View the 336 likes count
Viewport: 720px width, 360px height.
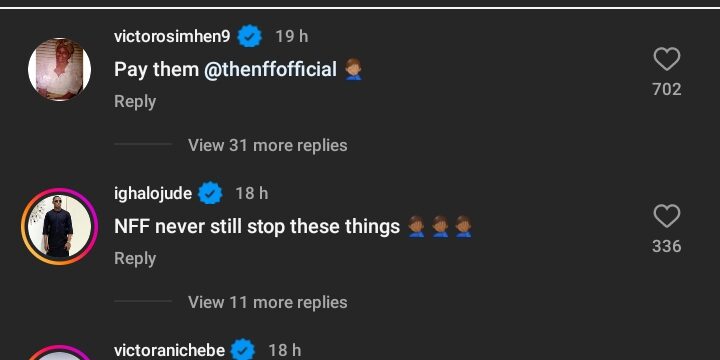point(667,246)
